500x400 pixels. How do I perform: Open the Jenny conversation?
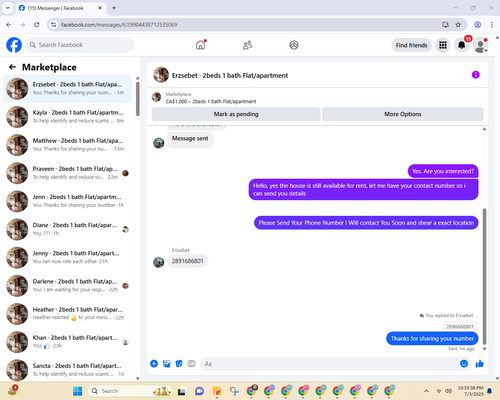click(x=68, y=257)
